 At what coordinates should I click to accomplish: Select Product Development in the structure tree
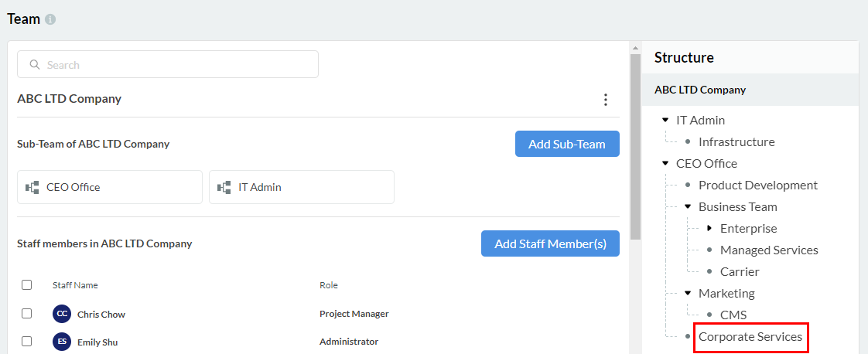[757, 186]
